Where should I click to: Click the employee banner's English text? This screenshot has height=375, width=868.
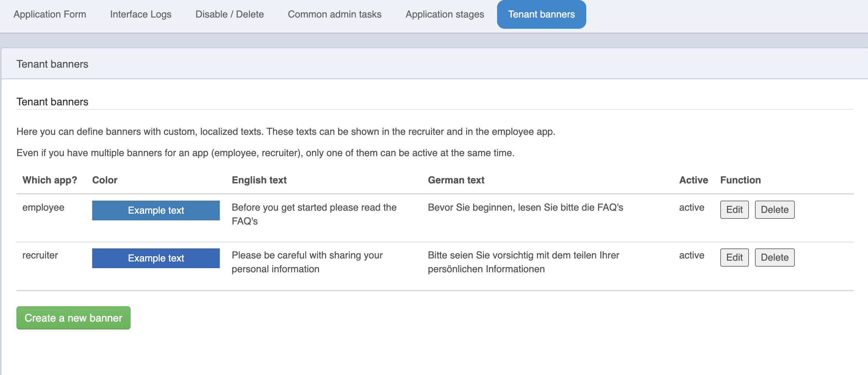tap(314, 214)
